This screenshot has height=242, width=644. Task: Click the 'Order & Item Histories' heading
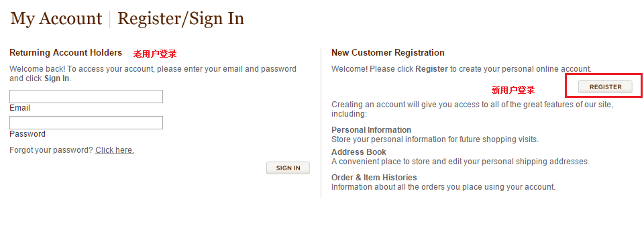point(374,178)
